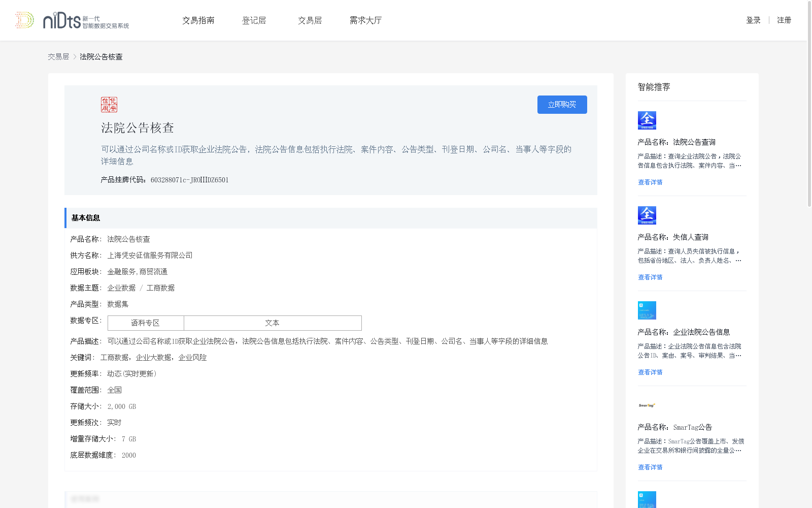Open 查看详情 for SmarTag公告
The height and width of the screenshot is (508, 812).
pos(650,467)
